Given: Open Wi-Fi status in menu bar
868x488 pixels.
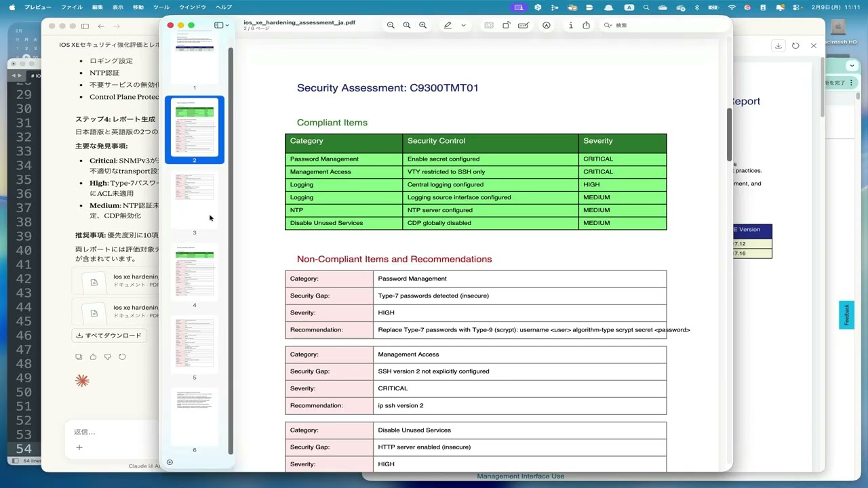Looking at the screenshot, I should tap(732, 7).
